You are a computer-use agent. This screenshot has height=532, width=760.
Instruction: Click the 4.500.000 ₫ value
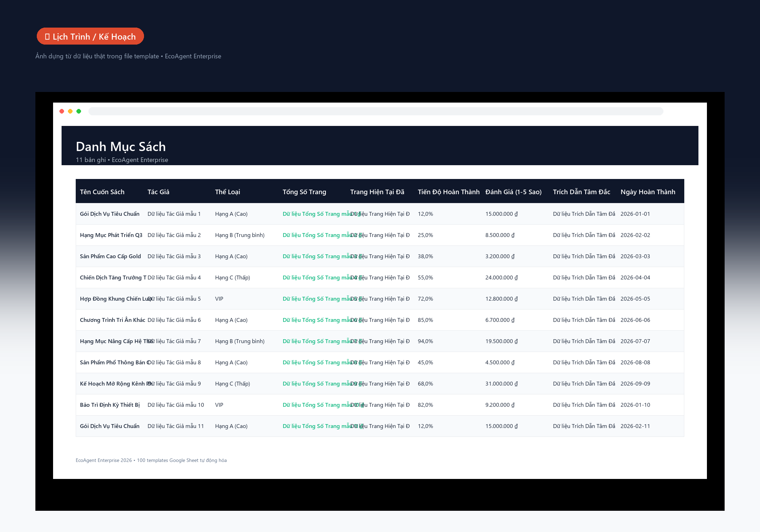point(500,362)
